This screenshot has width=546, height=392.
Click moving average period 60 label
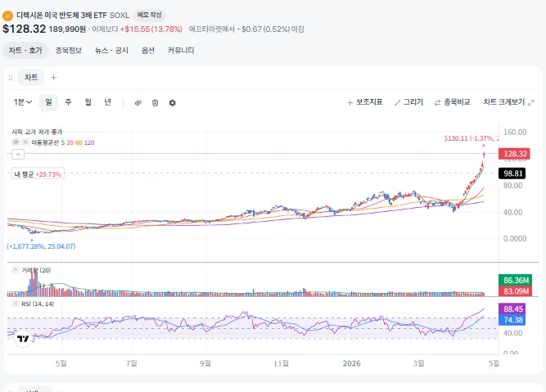click(79, 142)
